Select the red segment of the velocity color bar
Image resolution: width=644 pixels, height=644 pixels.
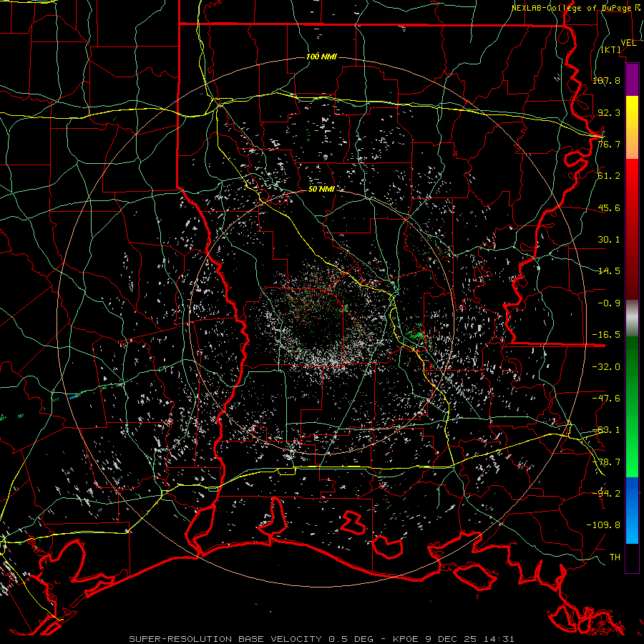pos(632,230)
